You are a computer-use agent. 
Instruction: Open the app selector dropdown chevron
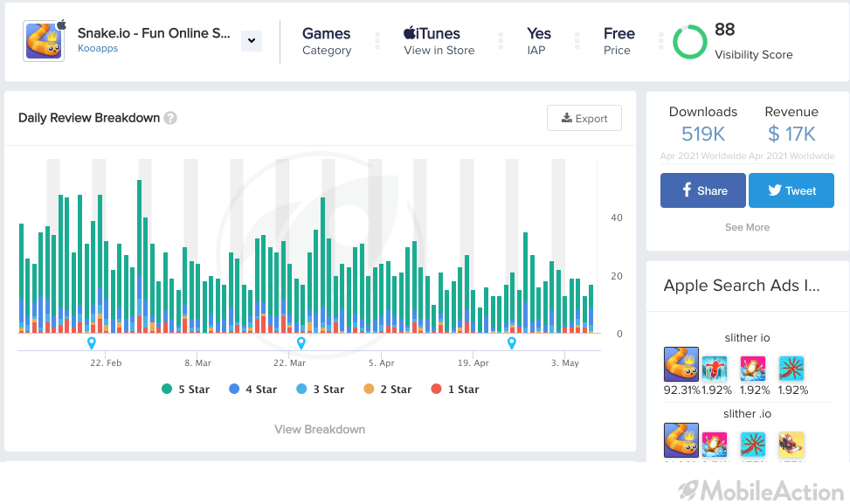point(252,41)
